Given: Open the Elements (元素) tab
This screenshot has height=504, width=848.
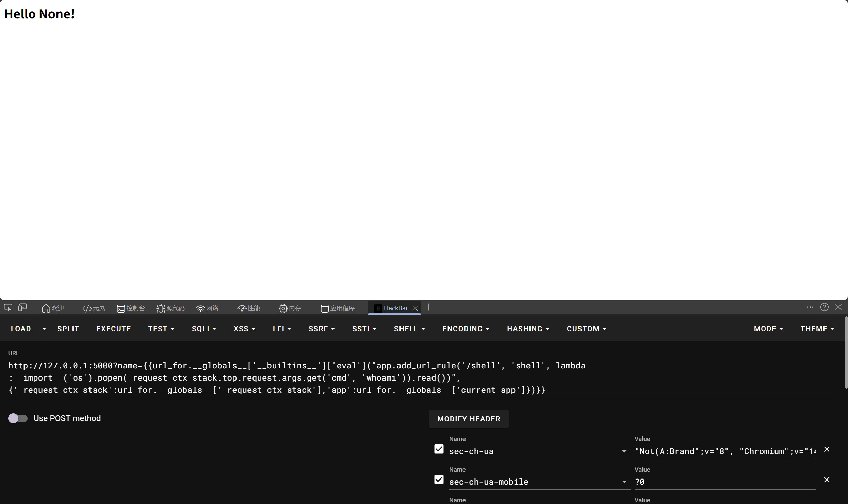Looking at the screenshot, I should 94,308.
